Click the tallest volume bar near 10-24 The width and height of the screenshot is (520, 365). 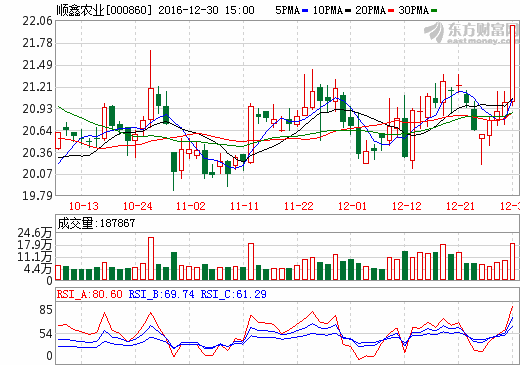(151, 258)
